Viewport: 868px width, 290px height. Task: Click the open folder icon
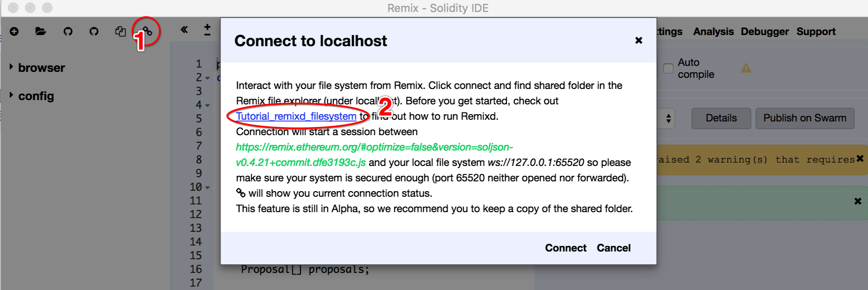pos(41,31)
